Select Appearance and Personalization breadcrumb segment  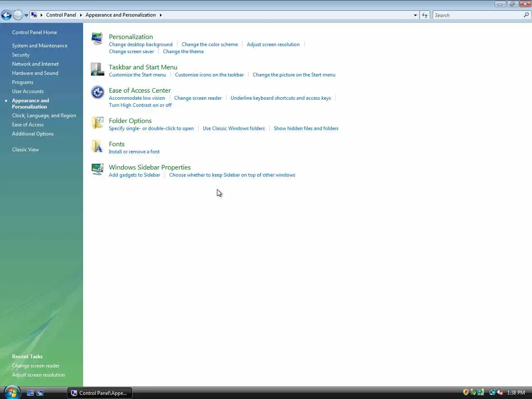121,15
